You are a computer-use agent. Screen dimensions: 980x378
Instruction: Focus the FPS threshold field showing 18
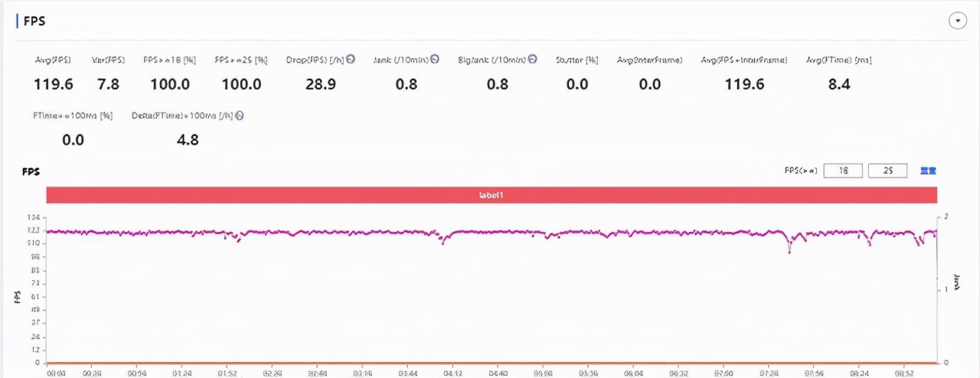click(843, 171)
